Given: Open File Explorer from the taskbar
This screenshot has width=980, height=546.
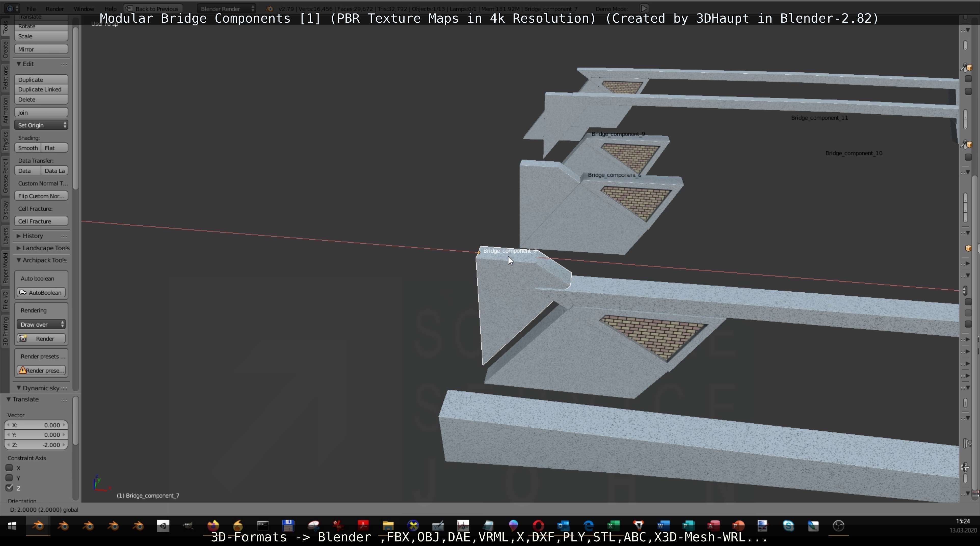Looking at the screenshot, I should [388, 526].
